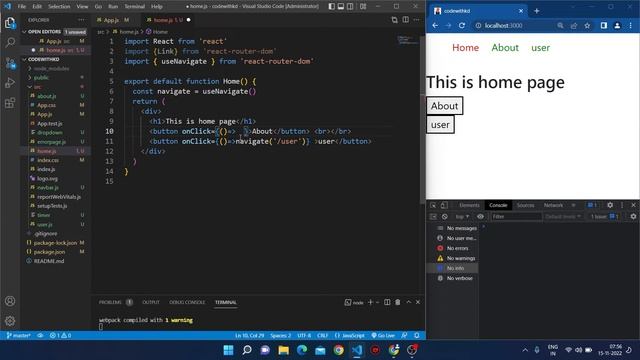The width and height of the screenshot is (640, 360).
Task: Close the terminal panel
Action: [x=418, y=302]
